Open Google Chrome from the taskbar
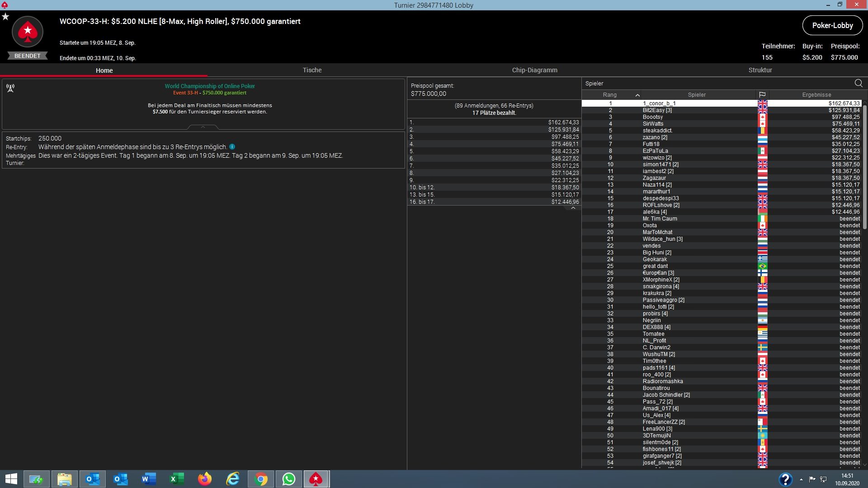The image size is (868, 488). tap(261, 479)
